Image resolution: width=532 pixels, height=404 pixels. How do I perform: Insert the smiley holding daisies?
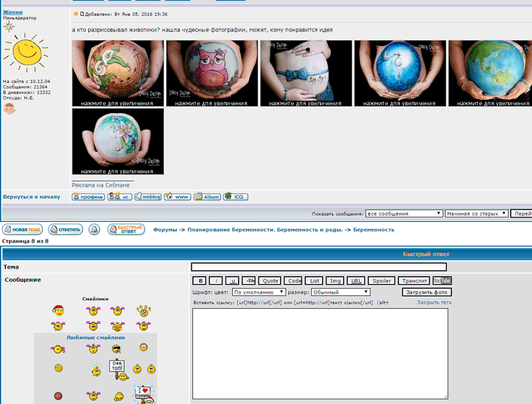[x=95, y=369]
